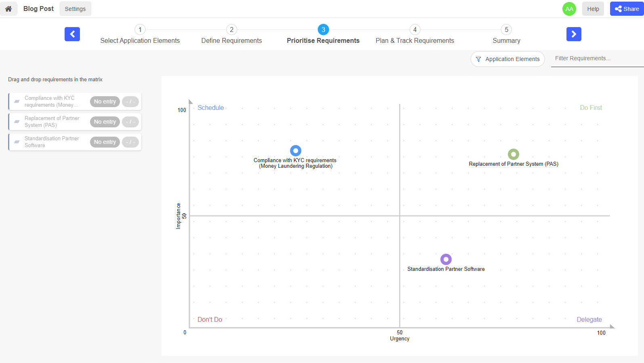Click the -/- badge for KYC compliance
644x363 pixels.
click(130, 101)
